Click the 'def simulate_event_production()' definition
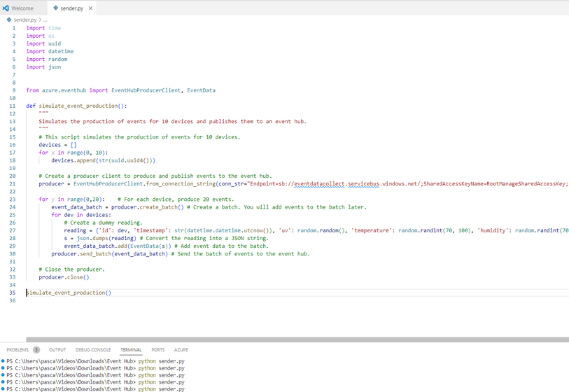The width and height of the screenshot is (569, 392). [x=76, y=106]
